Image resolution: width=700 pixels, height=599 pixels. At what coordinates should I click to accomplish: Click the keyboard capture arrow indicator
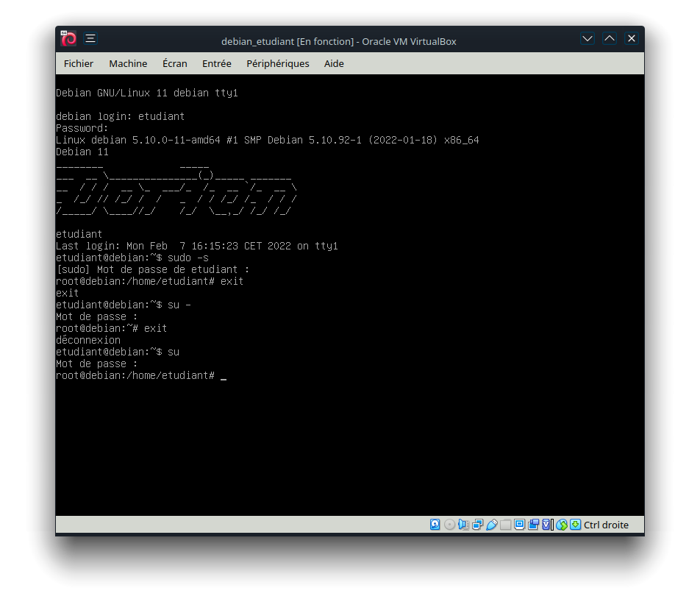coord(575,525)
